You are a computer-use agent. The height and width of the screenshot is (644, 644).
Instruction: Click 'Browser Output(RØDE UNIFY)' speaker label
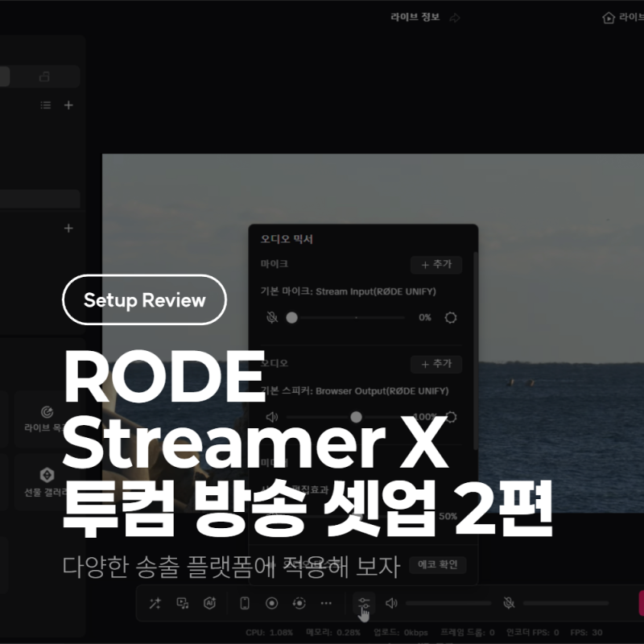click(x=382, y=391)
